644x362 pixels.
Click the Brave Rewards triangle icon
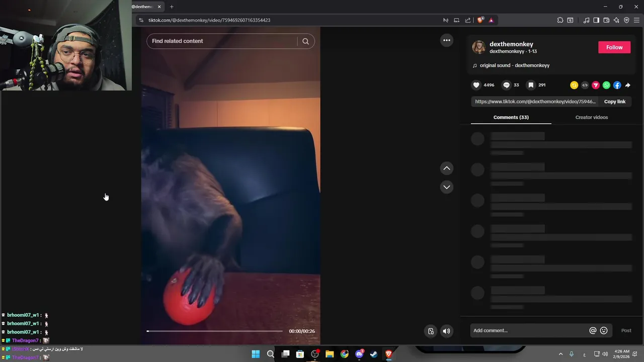click(x=491, y=20)
